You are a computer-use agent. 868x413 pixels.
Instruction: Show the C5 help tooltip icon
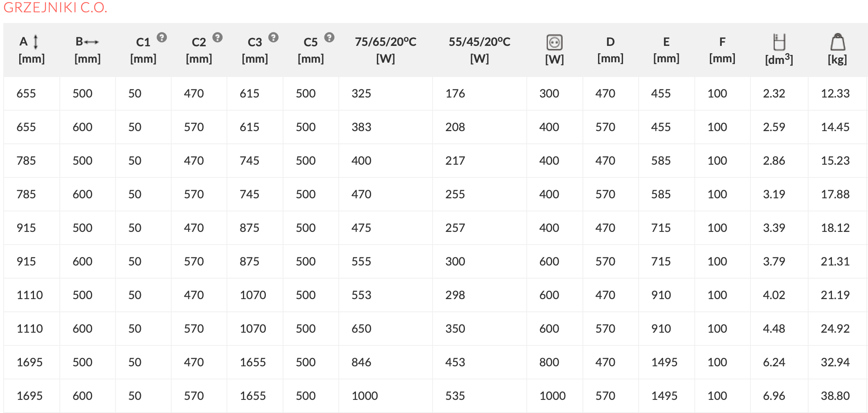click(x=329, y=38)
